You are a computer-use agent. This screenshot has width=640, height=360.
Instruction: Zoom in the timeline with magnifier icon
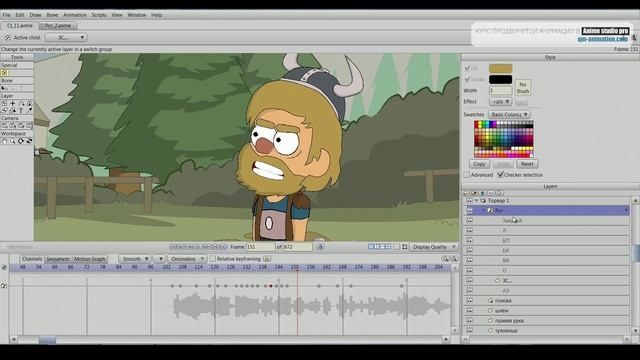[x=454, y=259]
